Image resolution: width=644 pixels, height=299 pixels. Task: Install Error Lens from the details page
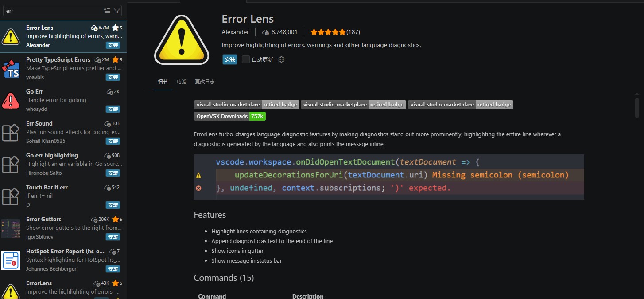pyautogui.click(x=230, y=59)
